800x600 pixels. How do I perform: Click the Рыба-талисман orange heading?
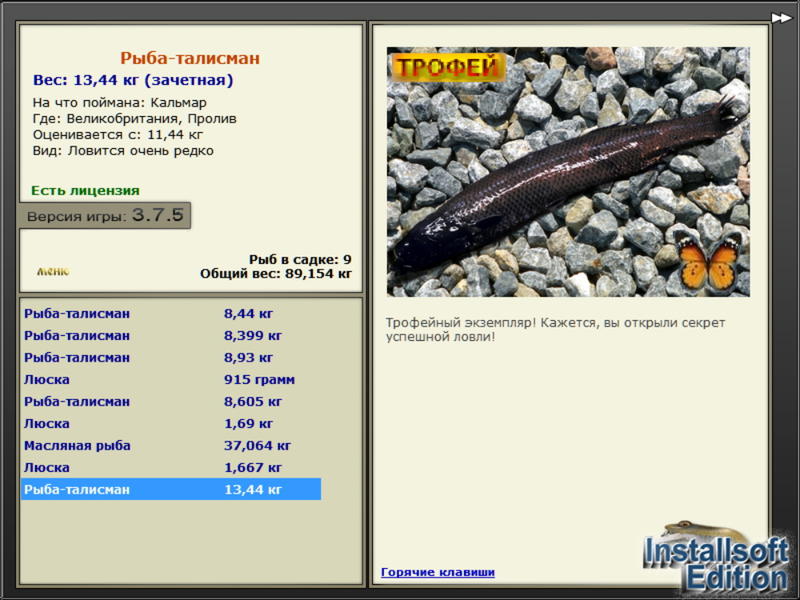pos(190,58)
